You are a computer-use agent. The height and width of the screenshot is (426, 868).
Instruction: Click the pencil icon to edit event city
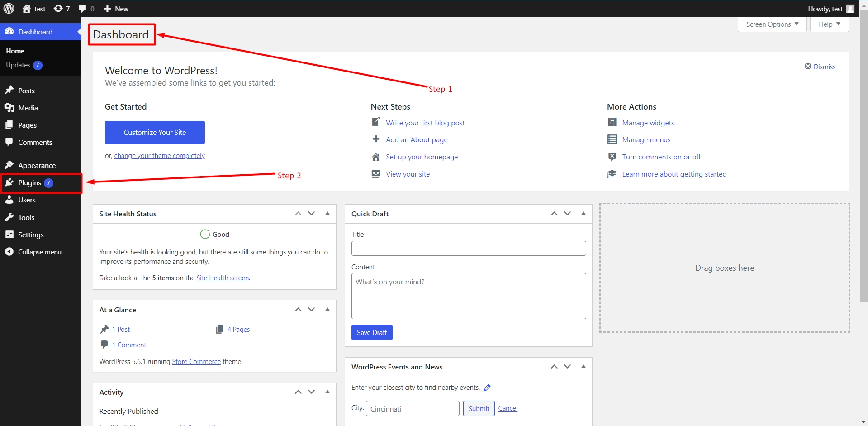487,388
